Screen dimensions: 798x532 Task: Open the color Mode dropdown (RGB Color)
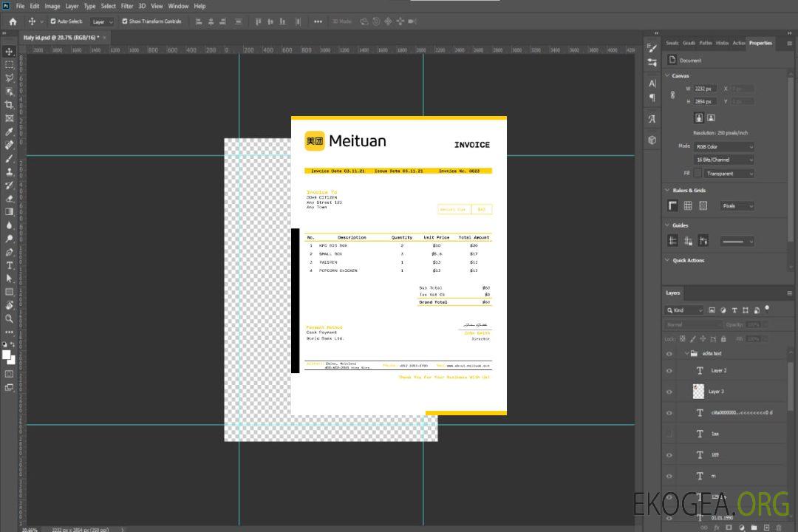[x=723, y=146]
